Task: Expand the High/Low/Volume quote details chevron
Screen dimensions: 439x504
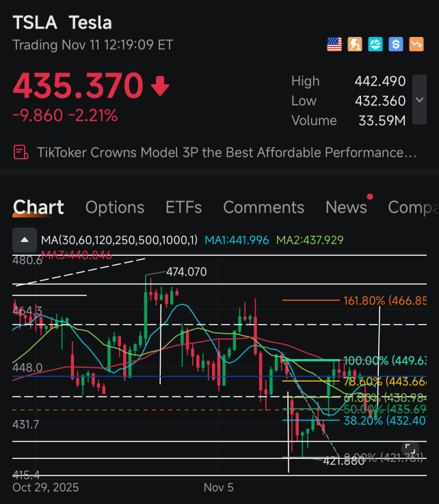Action: pos(420,100)
